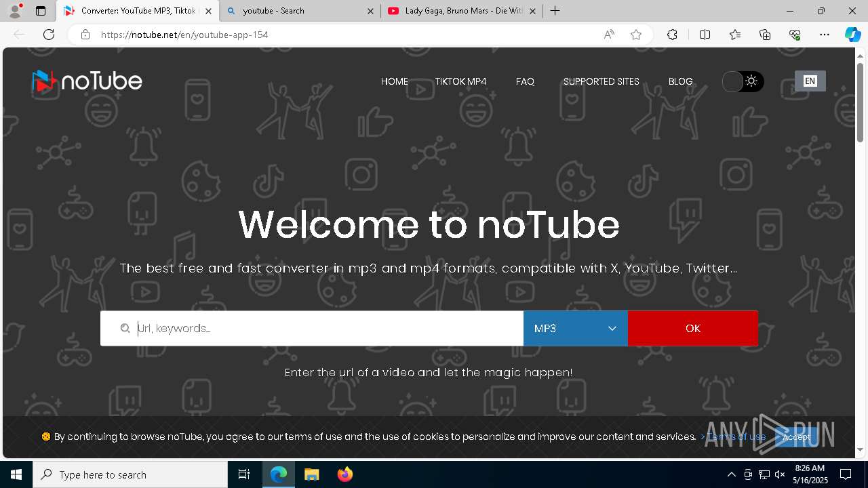This screenshot has width=868, height=488.
Task: Click the taskbar search box
Action: [130, 474]
